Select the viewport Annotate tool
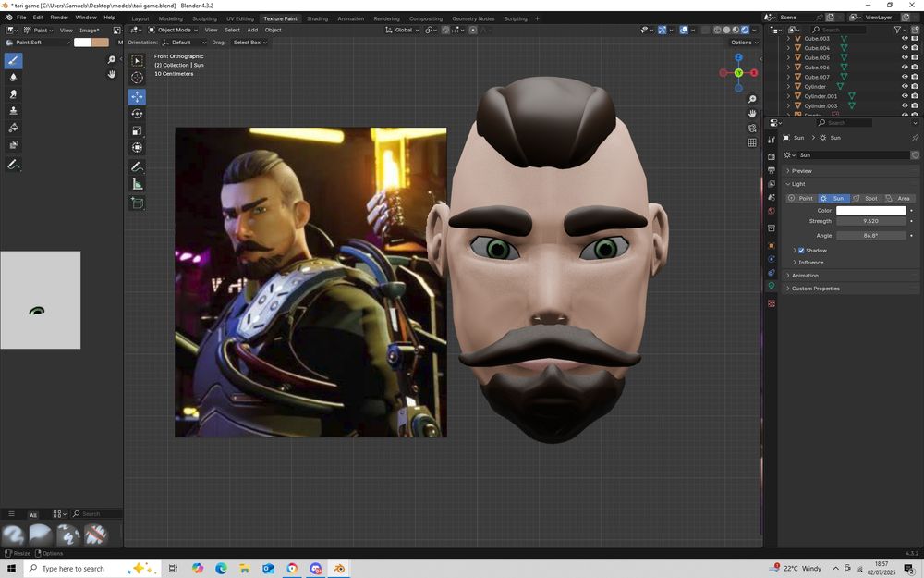 [137, 167]
